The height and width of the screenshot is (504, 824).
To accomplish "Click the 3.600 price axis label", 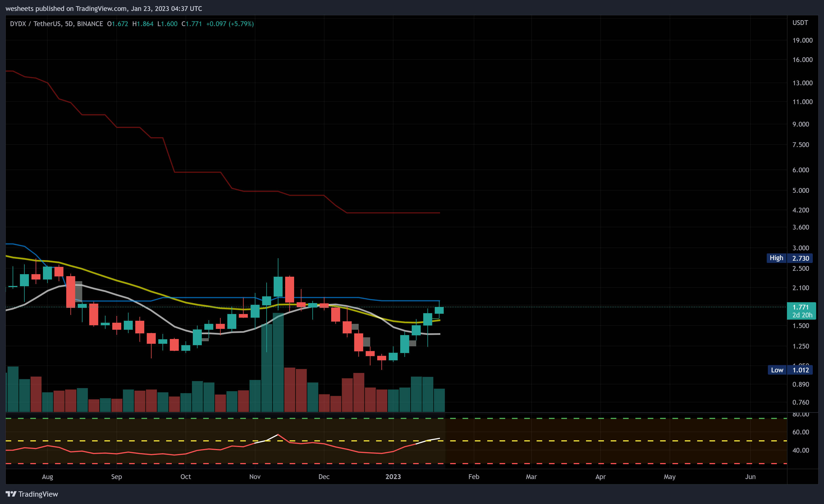I will pyautogui.click(x=801, y=227).
